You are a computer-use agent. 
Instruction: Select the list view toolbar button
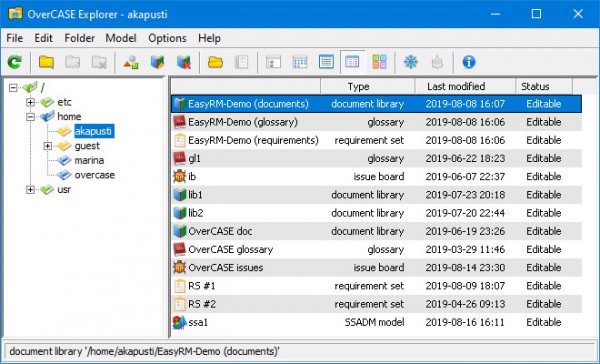coord(326,62)
